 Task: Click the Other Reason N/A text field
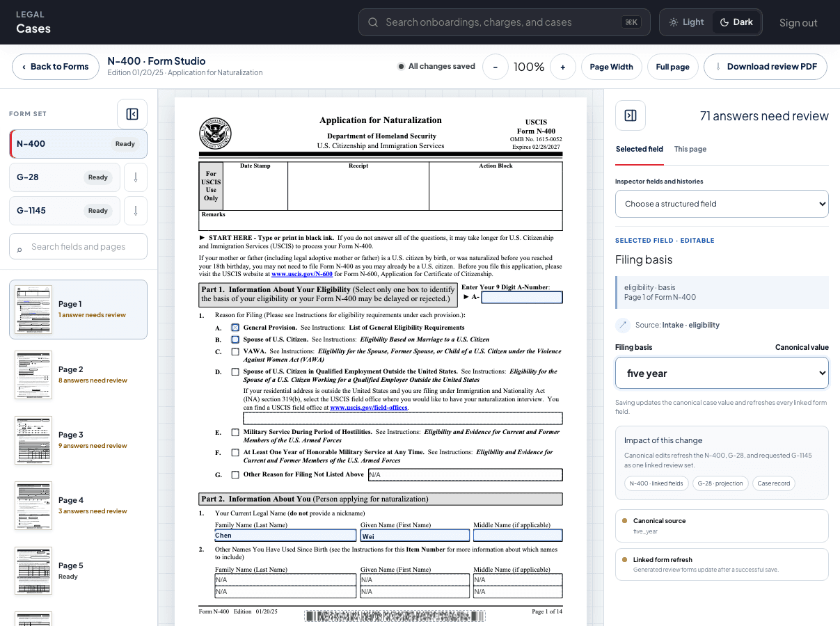pos(465,475)
